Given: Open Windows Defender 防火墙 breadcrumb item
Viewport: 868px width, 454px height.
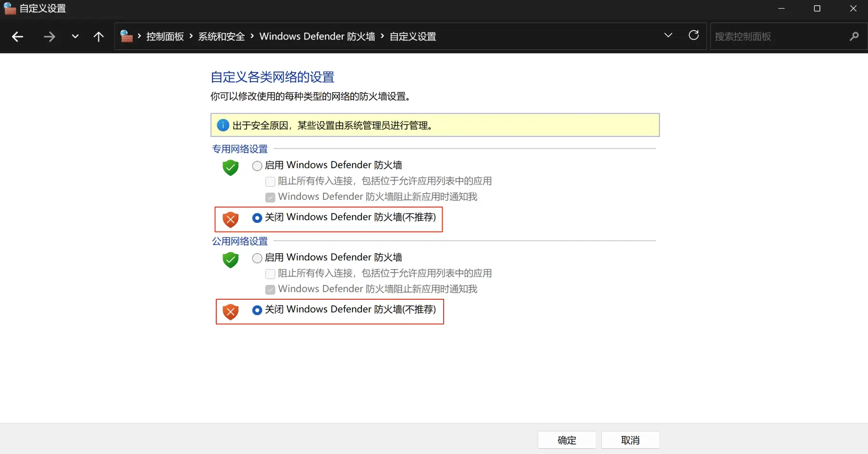Looking at the screenshot, I should 317,37.
